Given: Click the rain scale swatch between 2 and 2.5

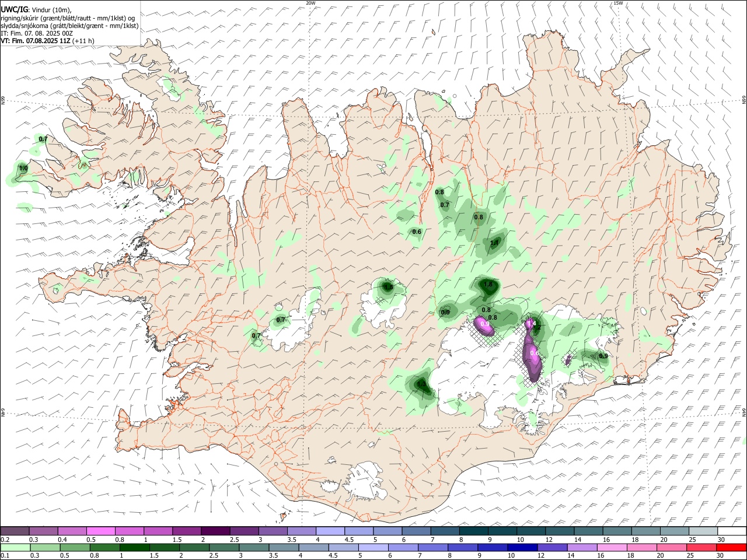Looking at the screenshot, I should tap(194, 547).
